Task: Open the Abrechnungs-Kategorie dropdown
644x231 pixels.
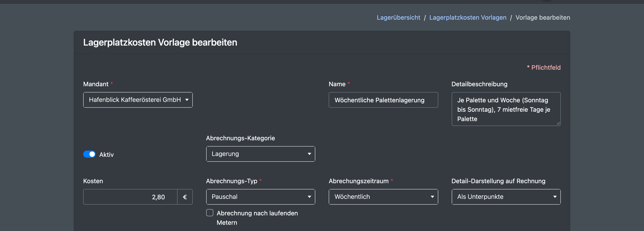Action: (x=261, y=154)
